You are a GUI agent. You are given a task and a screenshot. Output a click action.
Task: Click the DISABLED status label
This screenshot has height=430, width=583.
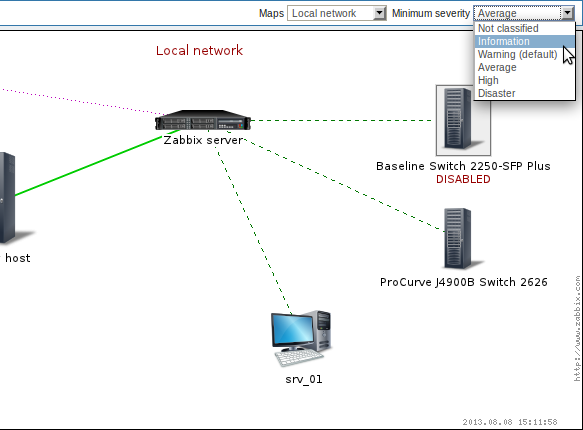[x=463, y=179]
